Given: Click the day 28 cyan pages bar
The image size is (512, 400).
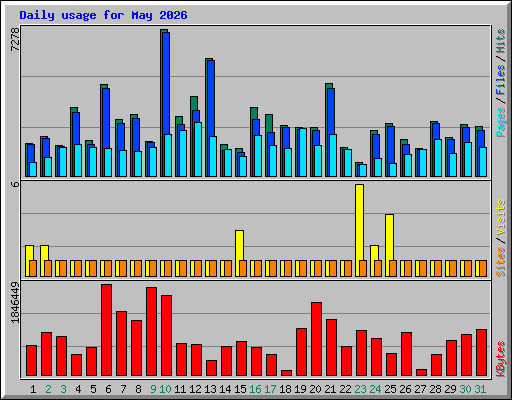Looking at the screenshot, I should [438, 158].
